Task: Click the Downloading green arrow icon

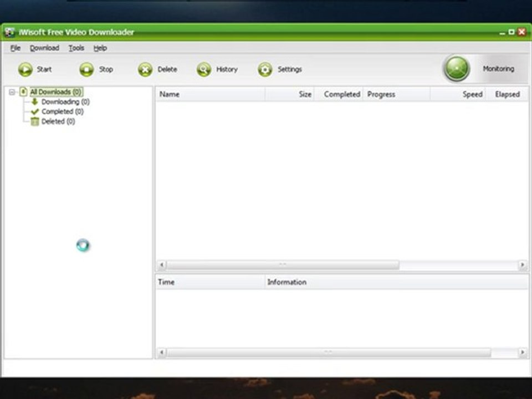Action: [34, 101]
